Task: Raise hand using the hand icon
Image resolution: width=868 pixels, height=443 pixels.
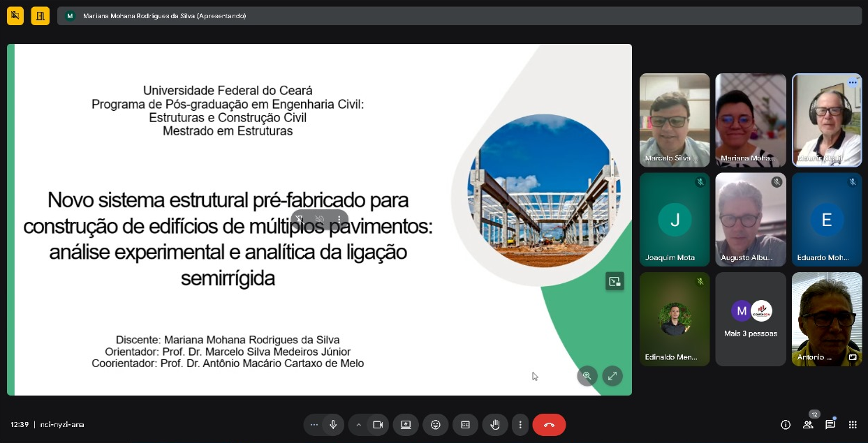Action: pyautogui.click(x=495, y=424)
